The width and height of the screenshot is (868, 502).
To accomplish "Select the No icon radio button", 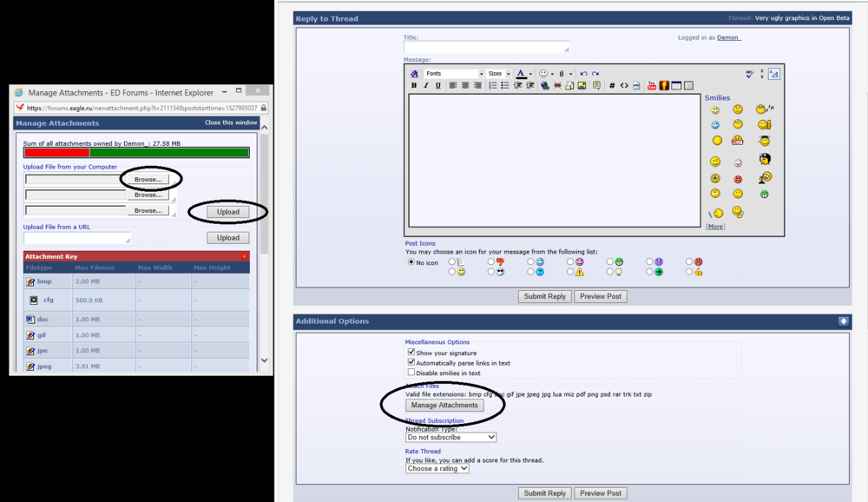I will pos(411,261).
